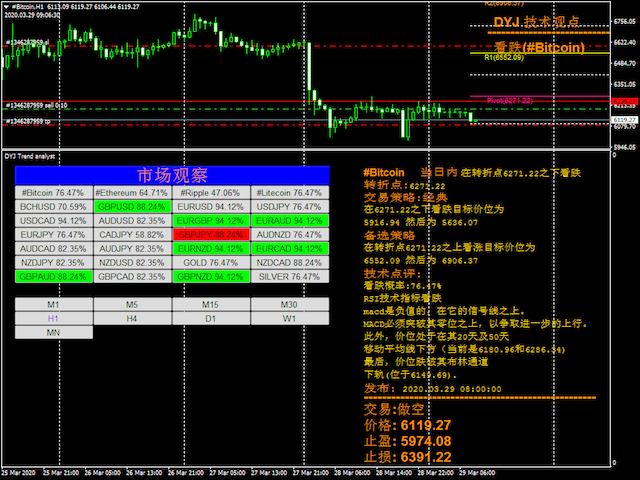Viewport: 640px width, 480px height.
Task: Click the blue 市场观察 header bar
Action: 171,175
